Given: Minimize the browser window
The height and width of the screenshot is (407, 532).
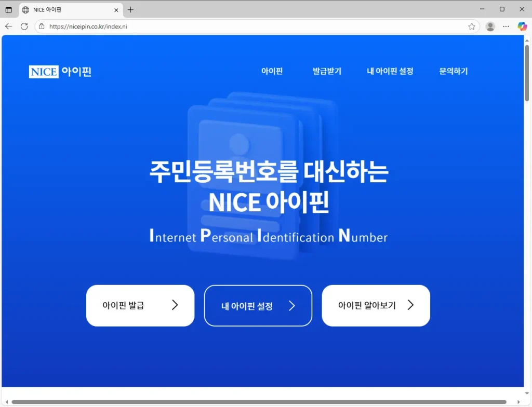Looking at the screenshot, I should 482,9.
